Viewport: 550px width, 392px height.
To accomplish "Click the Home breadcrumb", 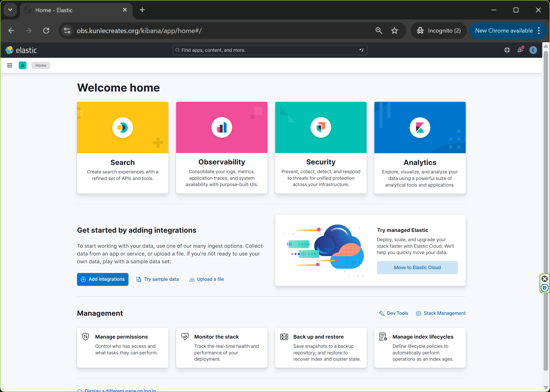I will click(41, 65).
